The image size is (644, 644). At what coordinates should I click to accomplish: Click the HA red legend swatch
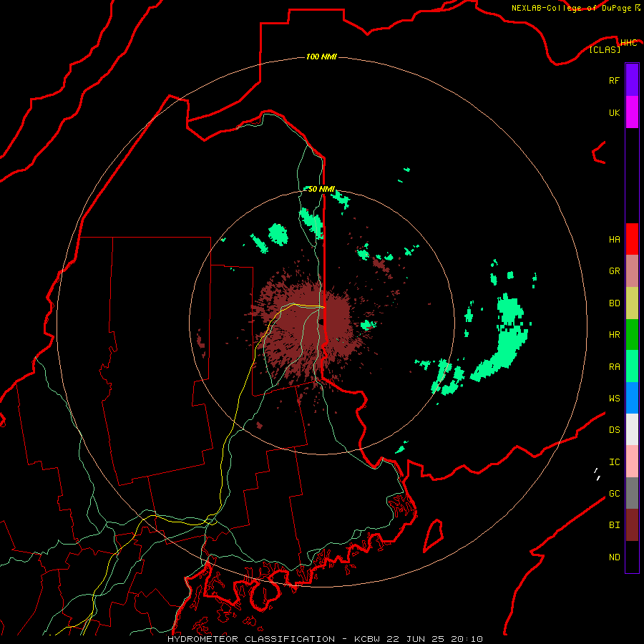(x=632, y=239)
